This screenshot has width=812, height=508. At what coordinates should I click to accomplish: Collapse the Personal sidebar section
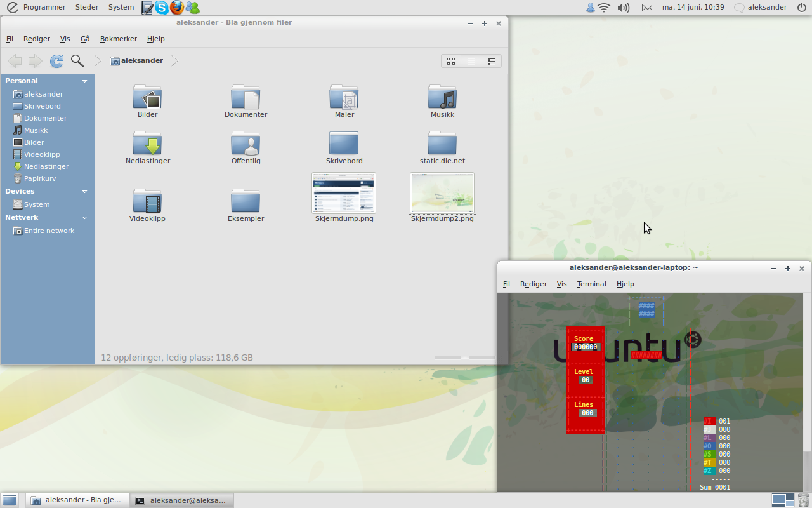[84, 81]
